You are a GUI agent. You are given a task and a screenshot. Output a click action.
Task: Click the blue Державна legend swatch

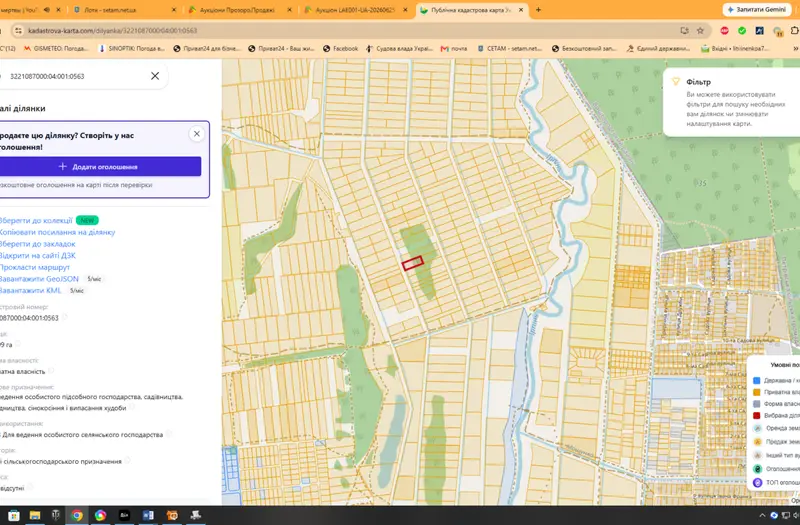click(x=757, y=381)
